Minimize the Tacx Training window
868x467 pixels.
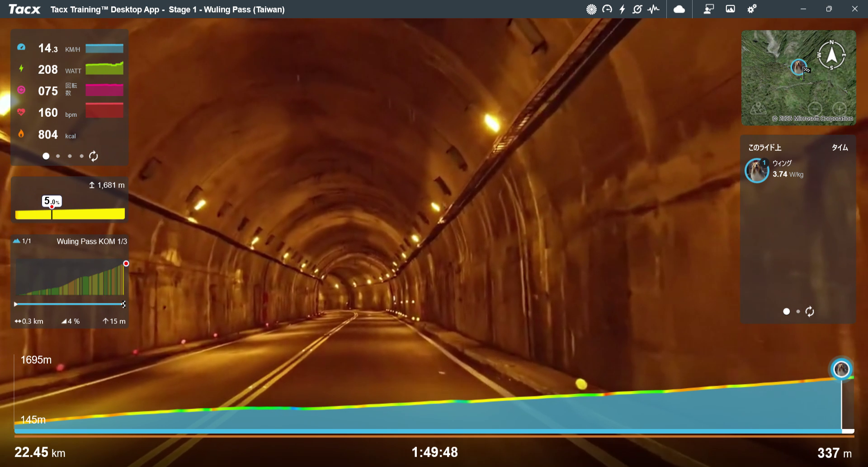coord(803,9)
